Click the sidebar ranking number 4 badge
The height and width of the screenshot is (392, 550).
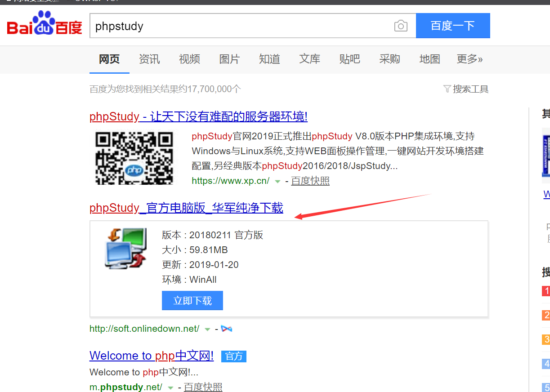tap(546, 363)
